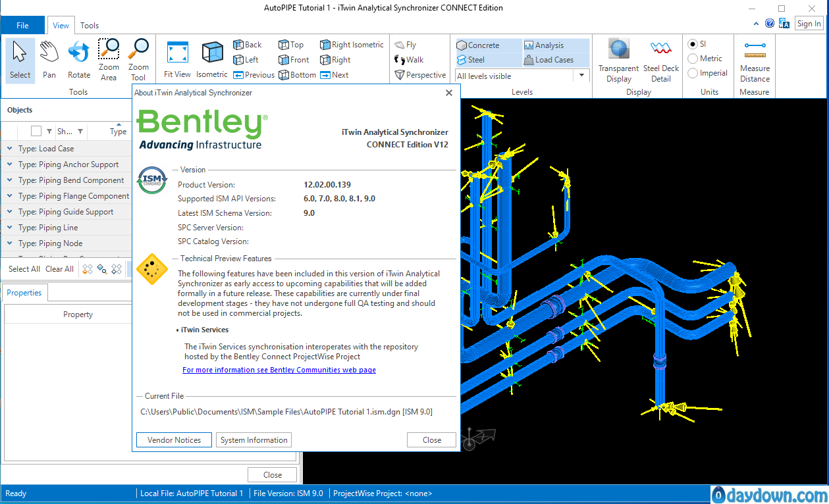The image size is (829, 504).
Task: Open the All levels visible dropdown
Action: (x=581, y=76)
